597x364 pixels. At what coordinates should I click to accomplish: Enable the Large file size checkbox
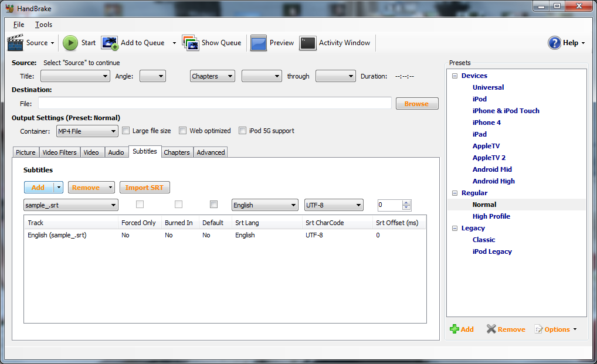tap(125, 131)
